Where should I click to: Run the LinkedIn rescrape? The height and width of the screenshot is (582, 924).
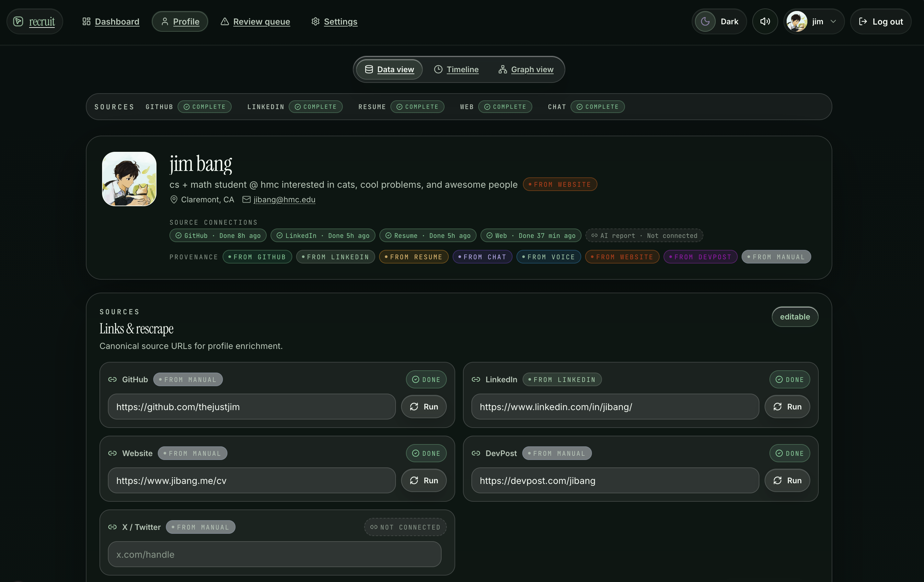(x=787, y=407)
